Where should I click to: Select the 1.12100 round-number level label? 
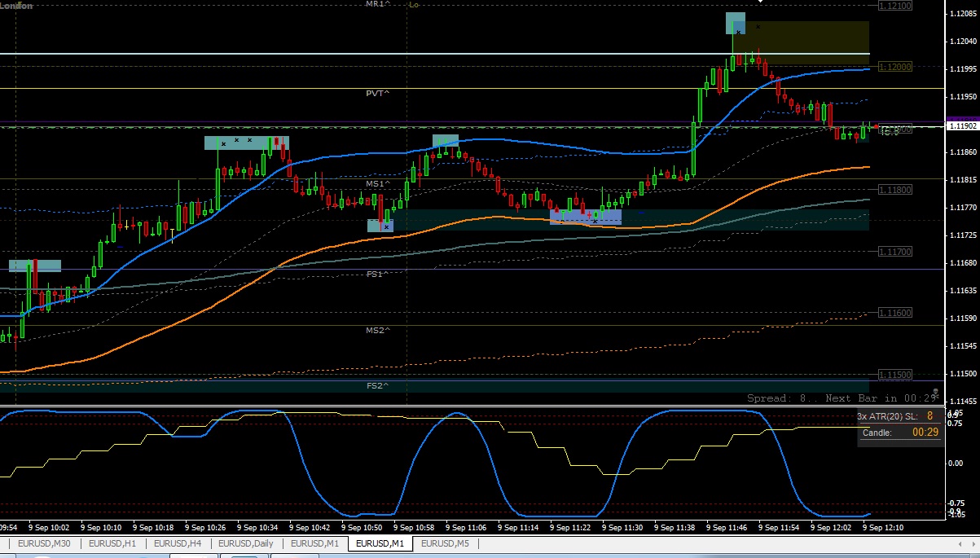(895, 6)
